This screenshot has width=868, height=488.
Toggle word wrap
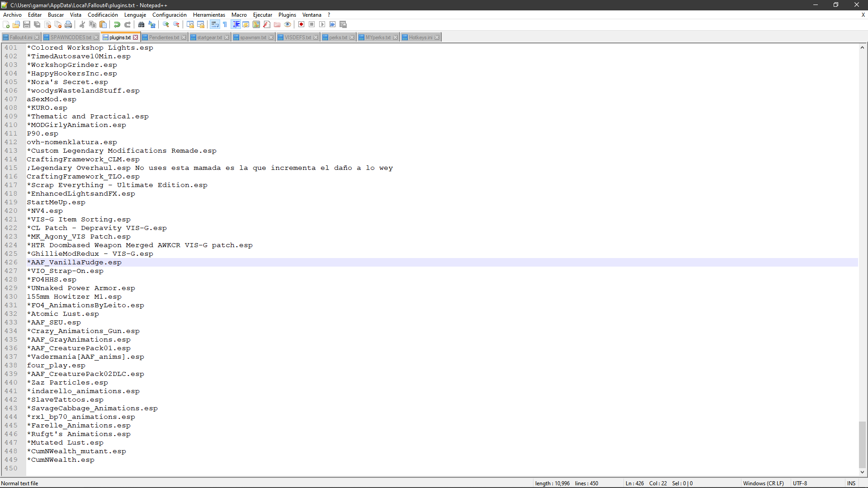(x=215, y=24)
